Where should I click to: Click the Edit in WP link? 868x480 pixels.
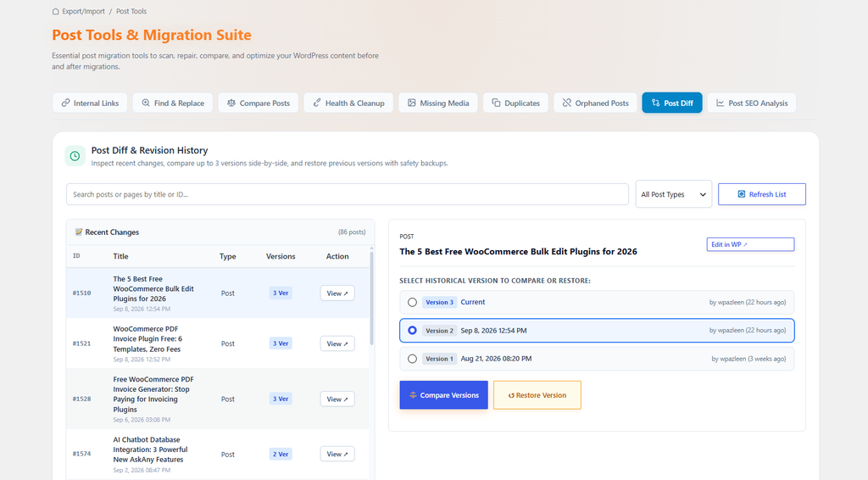[750, 244]
